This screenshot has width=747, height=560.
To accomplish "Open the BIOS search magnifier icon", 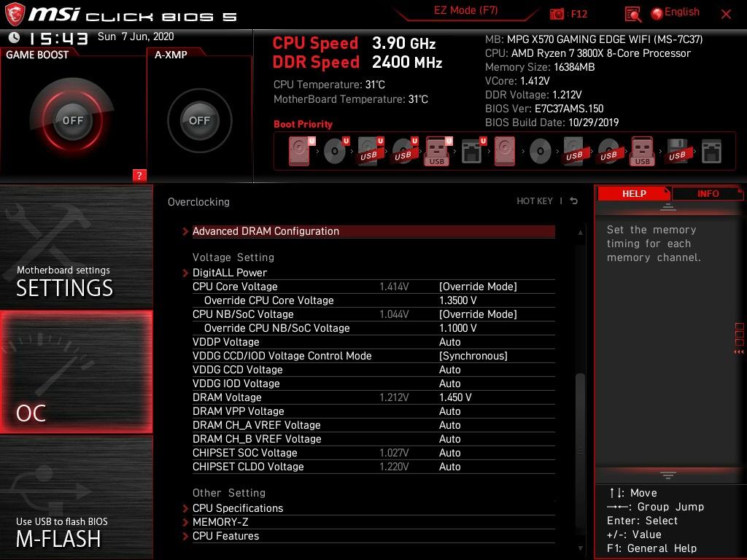I will click(632, 15).
